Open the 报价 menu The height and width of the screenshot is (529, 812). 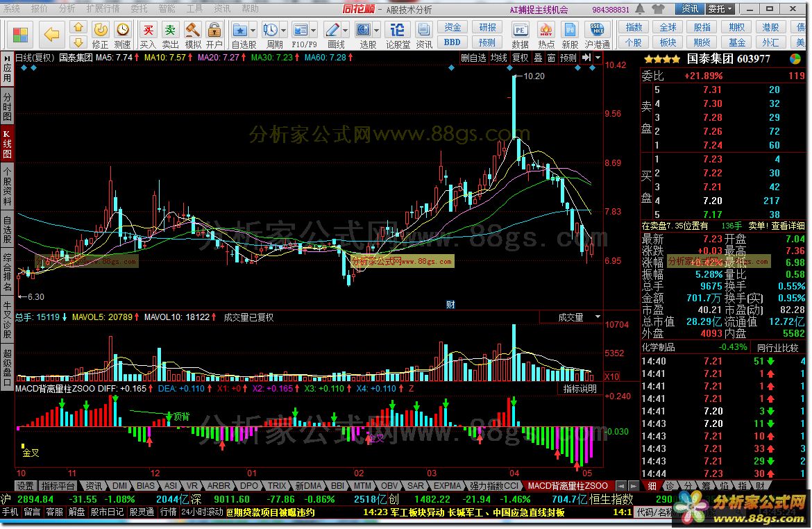[40, 9]
